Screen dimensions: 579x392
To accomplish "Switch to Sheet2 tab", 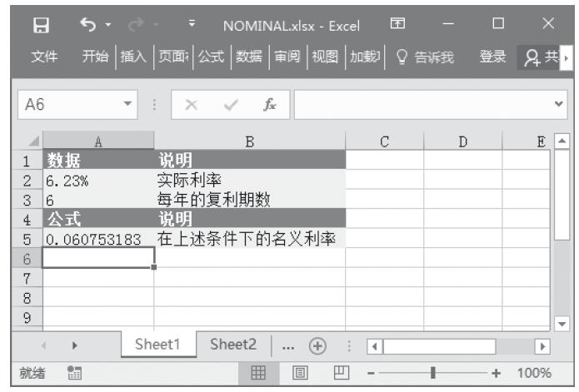I will pos(233,345).
